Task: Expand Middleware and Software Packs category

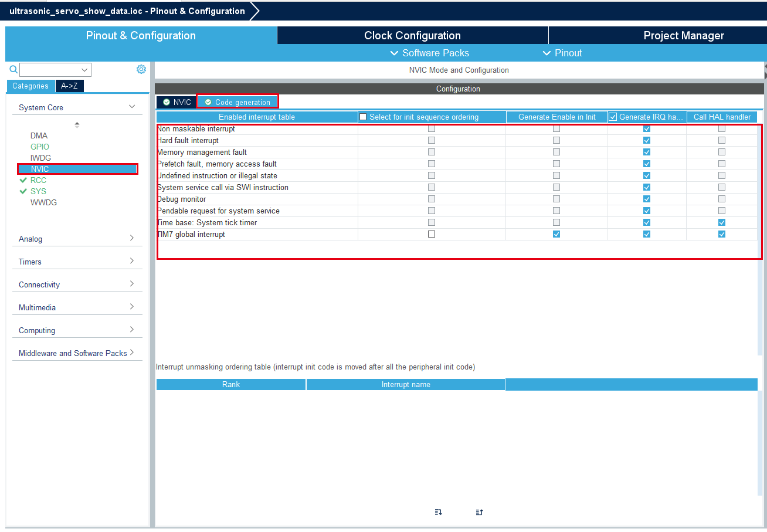Action: click(x=132, y=353)
